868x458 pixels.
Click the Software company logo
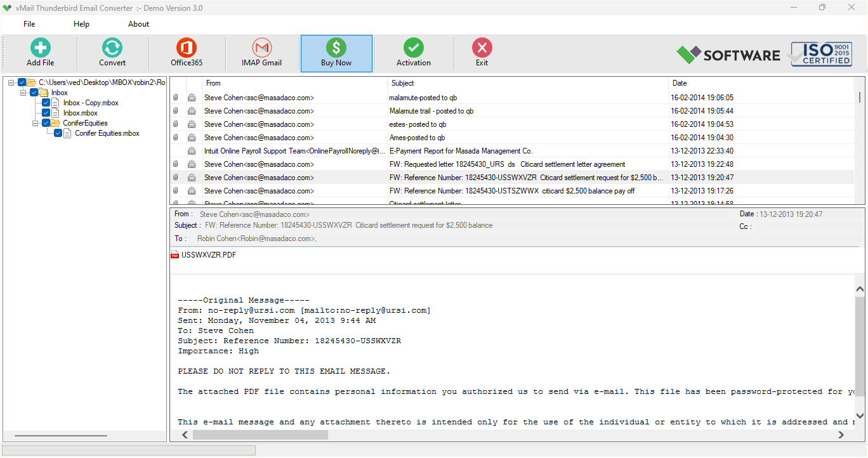pyautogui.click(x=728, y=55)
